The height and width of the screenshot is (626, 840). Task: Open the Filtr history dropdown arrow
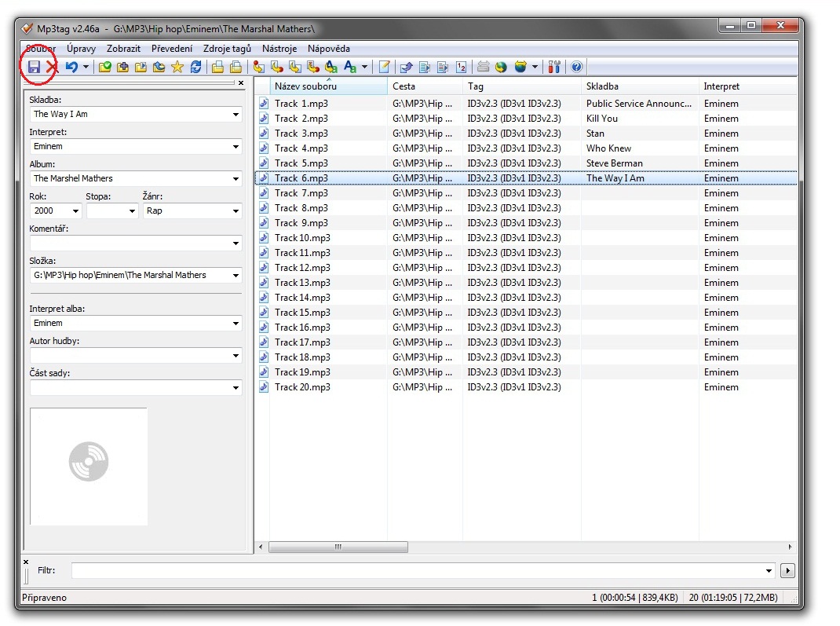(x=769, y=570)
